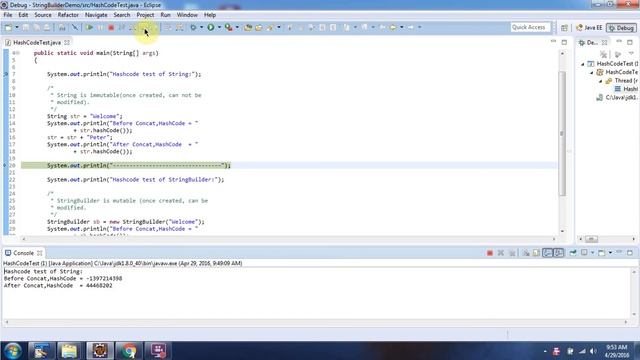Open Windows Start menu
Image resolution: width=640 pixels, height=360 pixels.
click(13, 351)
